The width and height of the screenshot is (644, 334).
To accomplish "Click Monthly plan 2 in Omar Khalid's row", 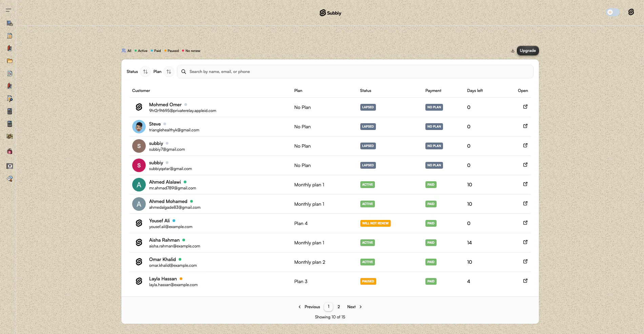I will click(x=310, y=262).
